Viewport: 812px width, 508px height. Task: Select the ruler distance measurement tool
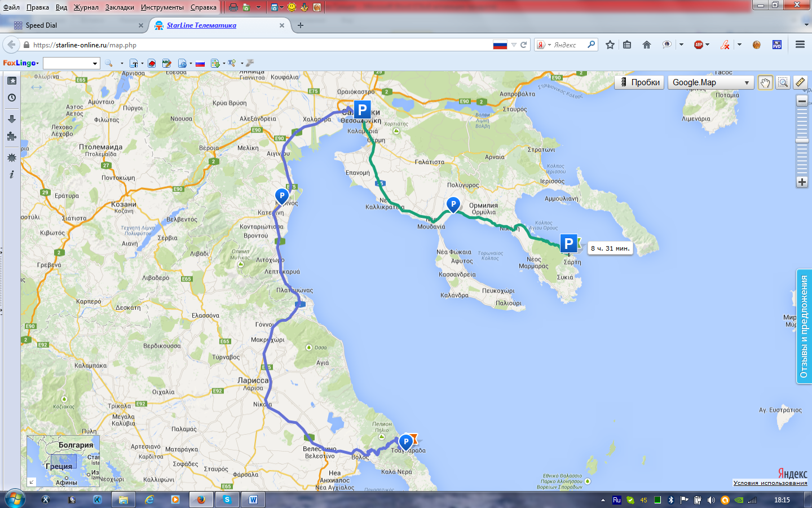(800, 82)
